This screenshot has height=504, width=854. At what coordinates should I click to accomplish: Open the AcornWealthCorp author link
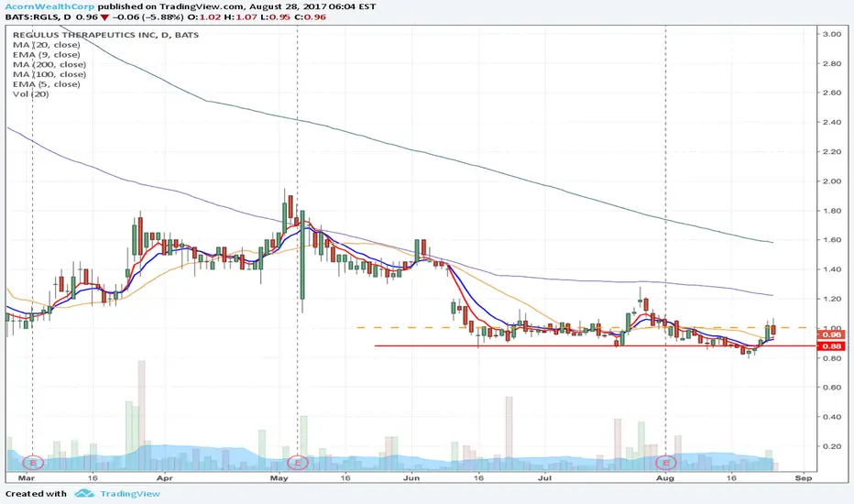pyautogui.click(x=49, y=7)
